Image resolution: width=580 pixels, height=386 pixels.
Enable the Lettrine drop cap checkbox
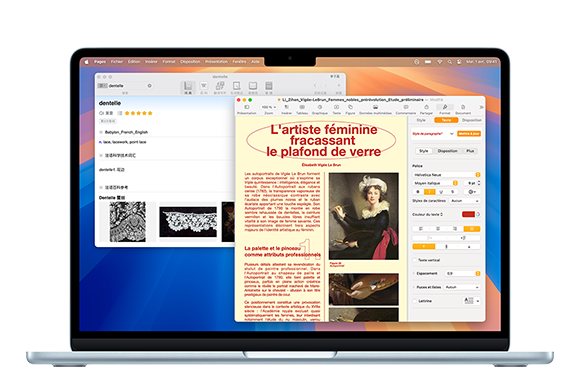(415, 301)
